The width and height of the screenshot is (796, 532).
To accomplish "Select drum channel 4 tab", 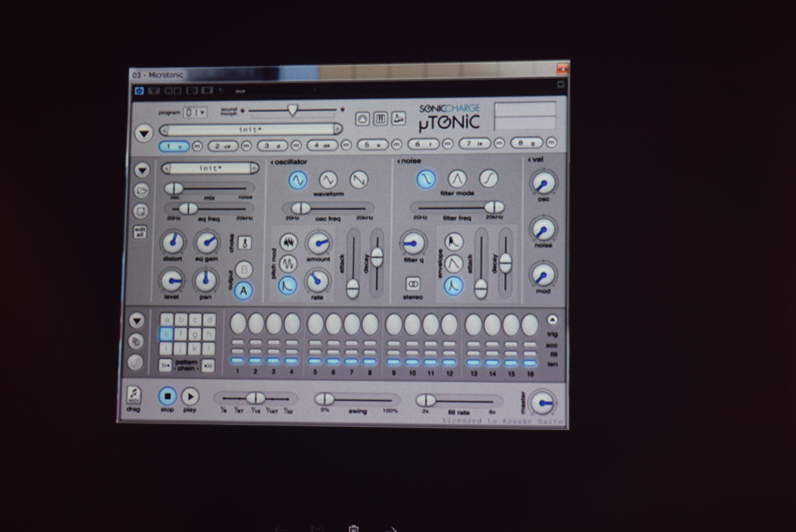I will (322, 145).
